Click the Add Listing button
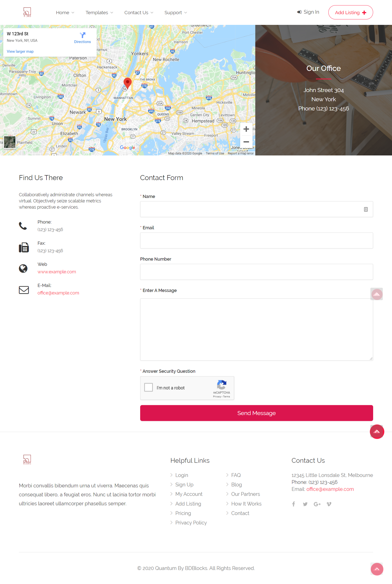Viewport: 392px width, 584px height. point(350,12)
